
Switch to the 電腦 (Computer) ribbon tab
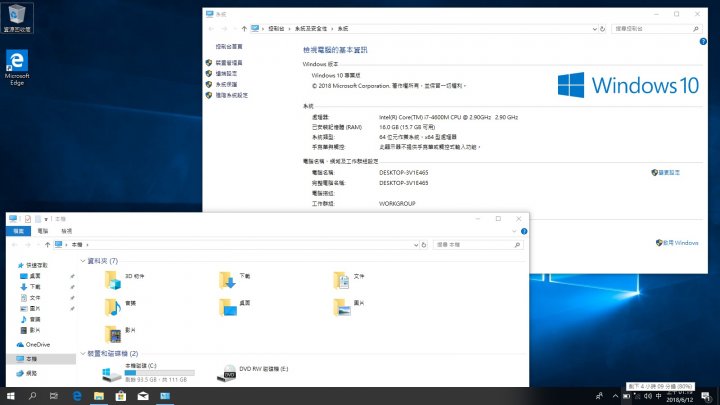[43, 231]
